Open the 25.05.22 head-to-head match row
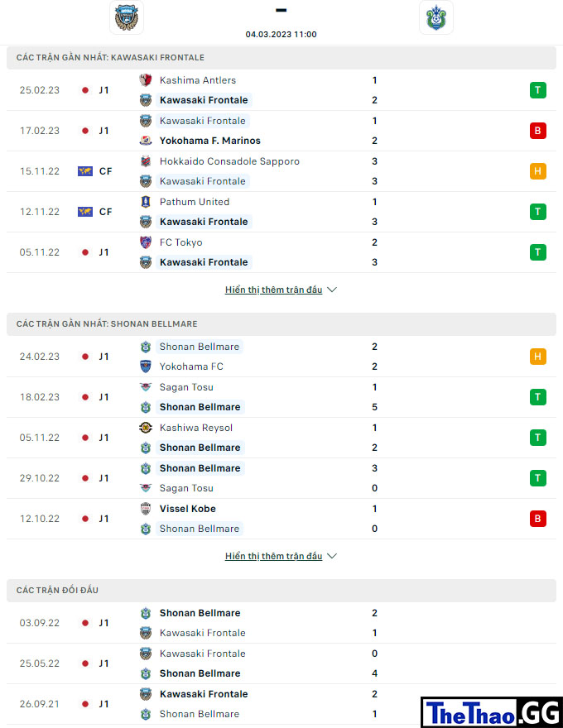The width and height of the screenshot is (563, 728). coord(281,663)
